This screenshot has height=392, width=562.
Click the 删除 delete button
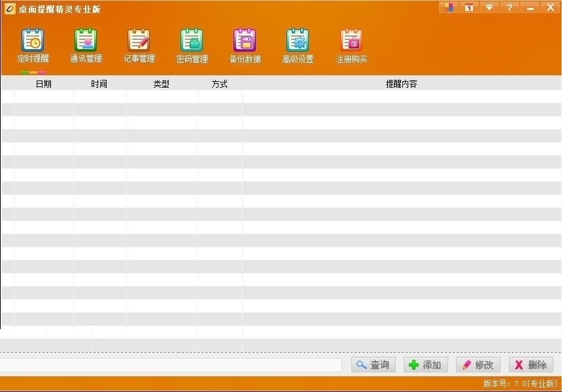click(x=531, y=365)
